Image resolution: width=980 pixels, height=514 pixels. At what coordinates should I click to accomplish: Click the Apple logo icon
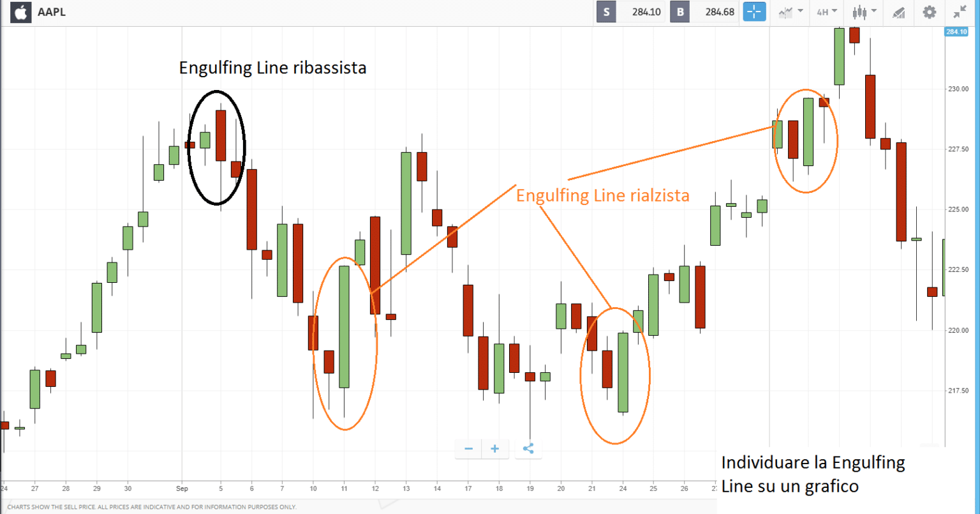click(x=20, y=11)
